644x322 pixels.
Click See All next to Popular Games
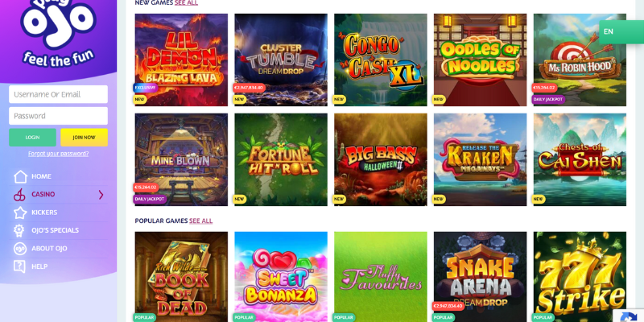point(200,221)
